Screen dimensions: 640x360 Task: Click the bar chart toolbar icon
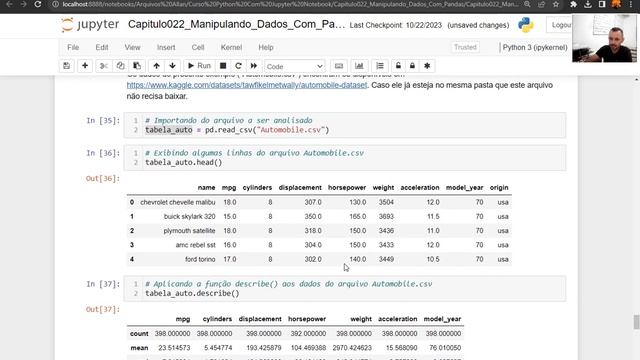(x=359, y=66)
